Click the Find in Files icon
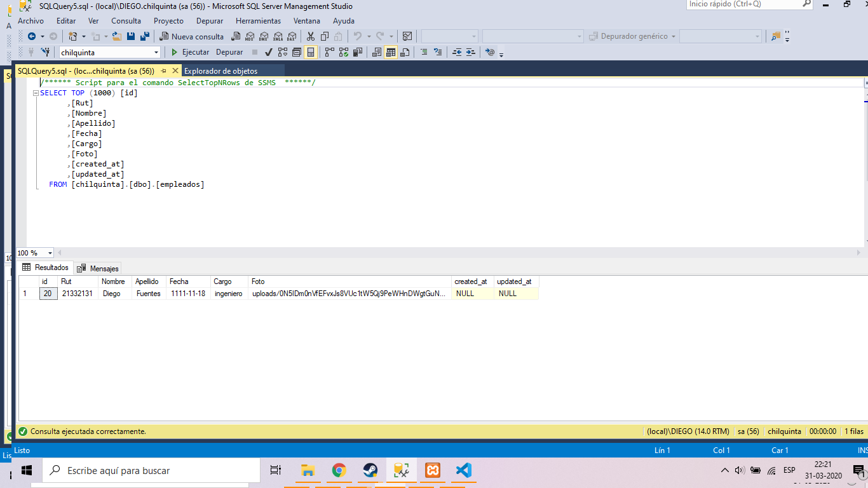The width and height of the screenshot is (868, 488). [x=775, y=36]
